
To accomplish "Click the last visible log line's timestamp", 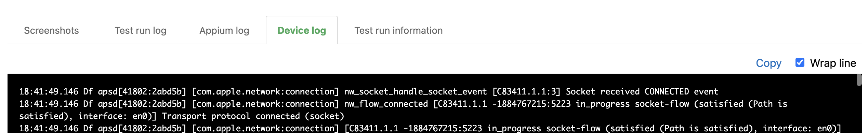I will coord(49,128).
